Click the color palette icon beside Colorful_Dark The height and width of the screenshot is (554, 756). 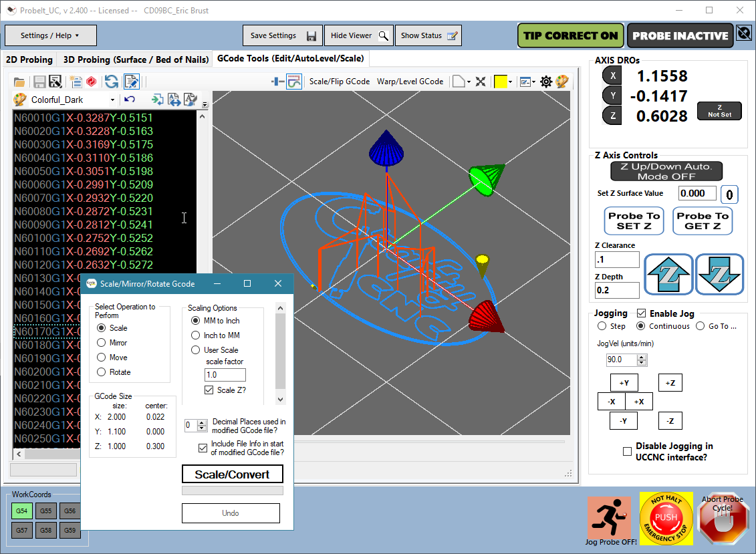click(20, 100)
